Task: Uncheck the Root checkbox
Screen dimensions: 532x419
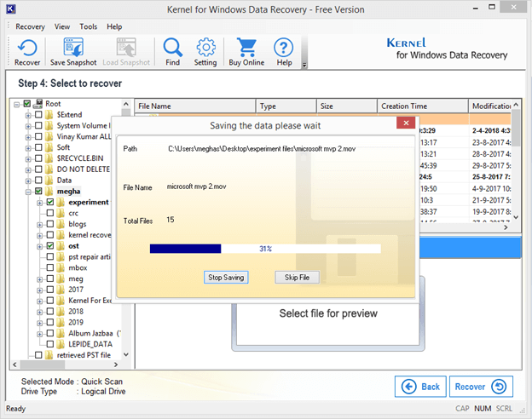Action: pyautogui.click(x=27, y=104)
